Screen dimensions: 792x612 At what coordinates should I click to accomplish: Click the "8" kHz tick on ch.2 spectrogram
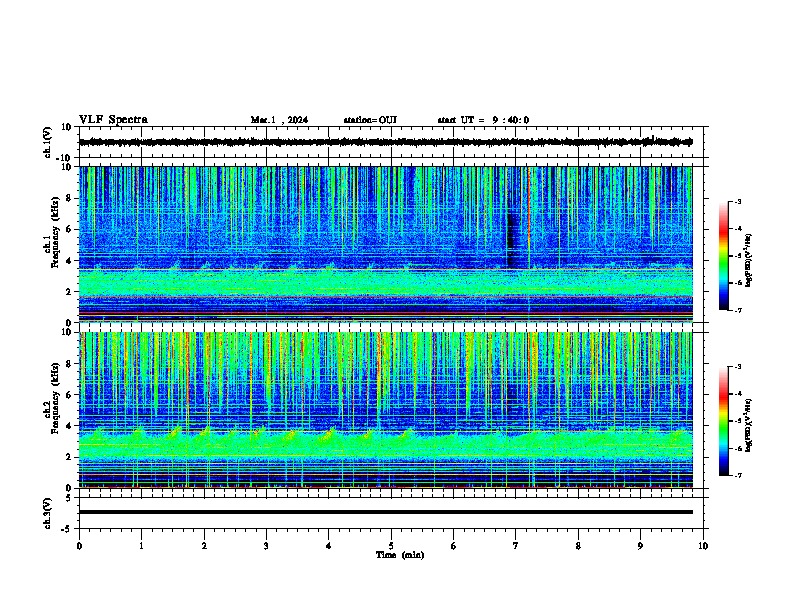[x=70, y=364]
